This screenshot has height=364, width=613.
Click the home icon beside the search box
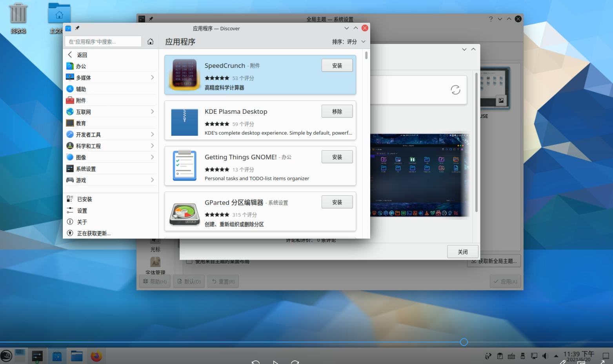[150, 41]
